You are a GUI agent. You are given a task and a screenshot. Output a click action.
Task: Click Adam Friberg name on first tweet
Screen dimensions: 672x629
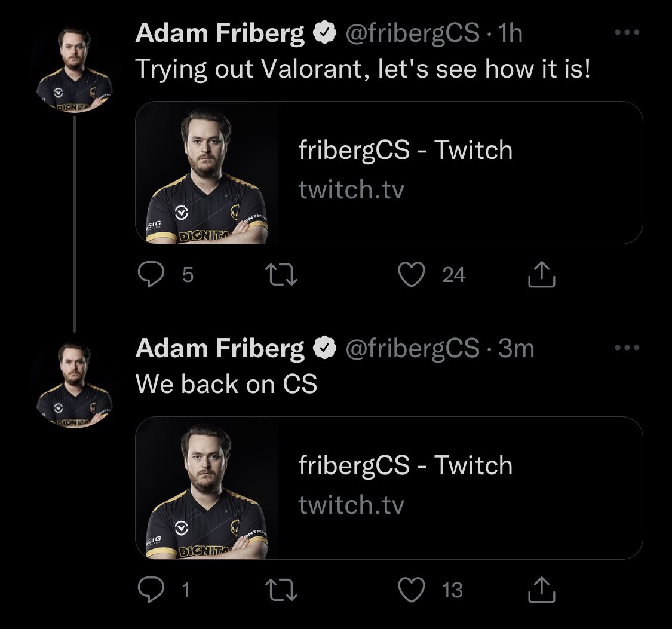[x=220, y=34]
